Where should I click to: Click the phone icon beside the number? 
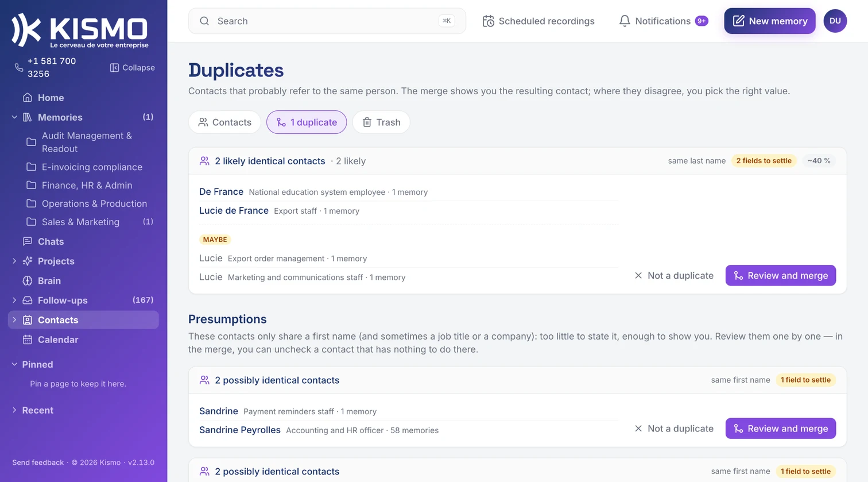19,68
